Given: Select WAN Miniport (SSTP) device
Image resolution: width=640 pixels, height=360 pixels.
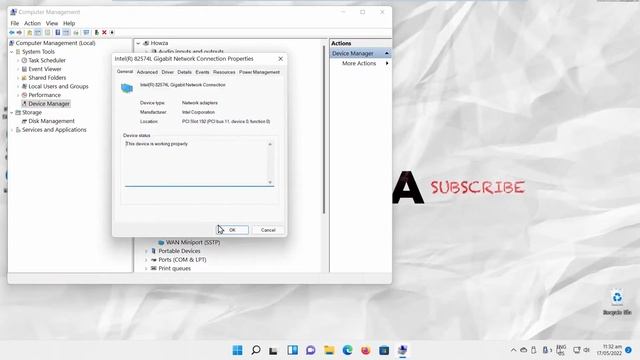Looking at the screenshot, I should coord(193,242).
